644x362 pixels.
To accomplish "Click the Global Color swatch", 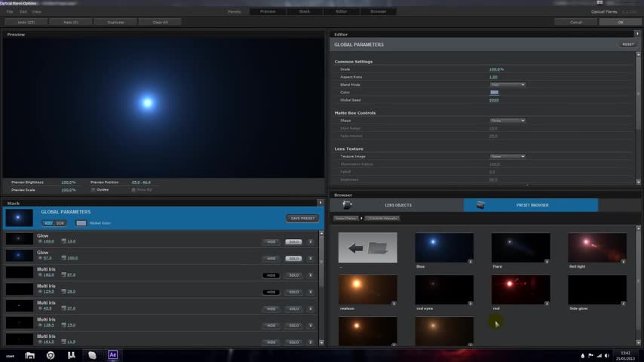I will [x=81, y=223].
